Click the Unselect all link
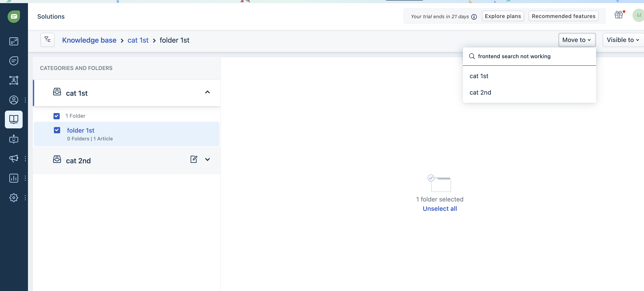Screen dimensions: 644x291 439,209
